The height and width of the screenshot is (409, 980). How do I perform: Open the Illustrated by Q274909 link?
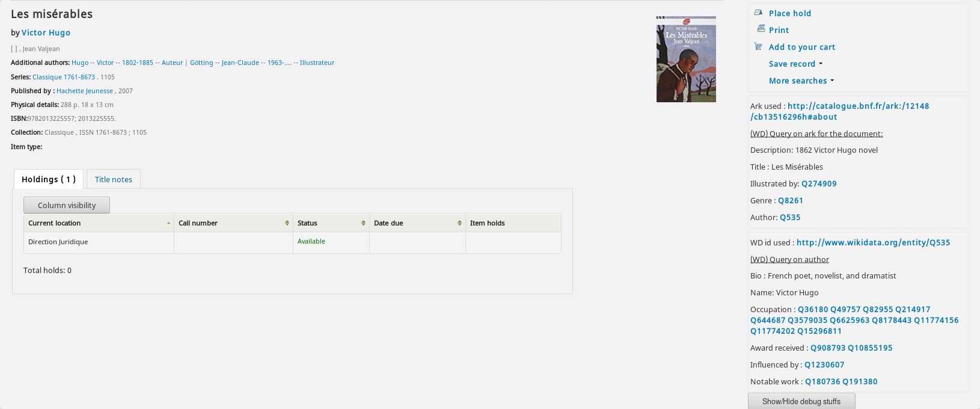818,183
